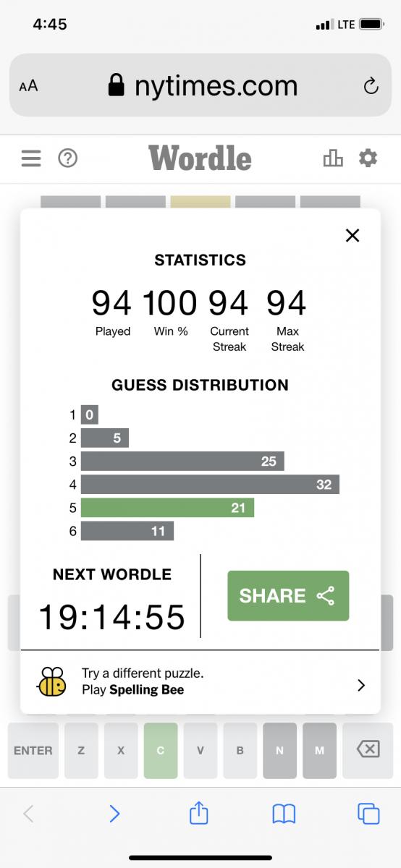Open the help question mark icon

67,158
